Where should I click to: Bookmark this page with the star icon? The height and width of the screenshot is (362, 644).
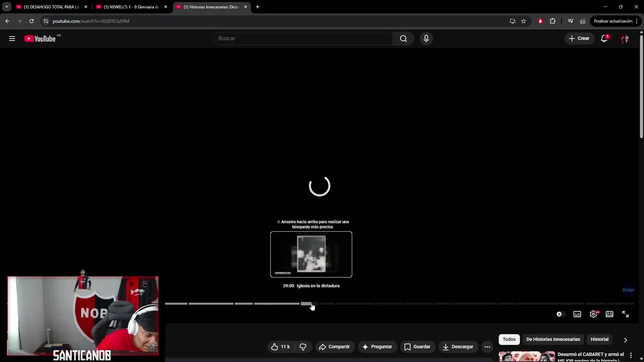pos(523,21)
